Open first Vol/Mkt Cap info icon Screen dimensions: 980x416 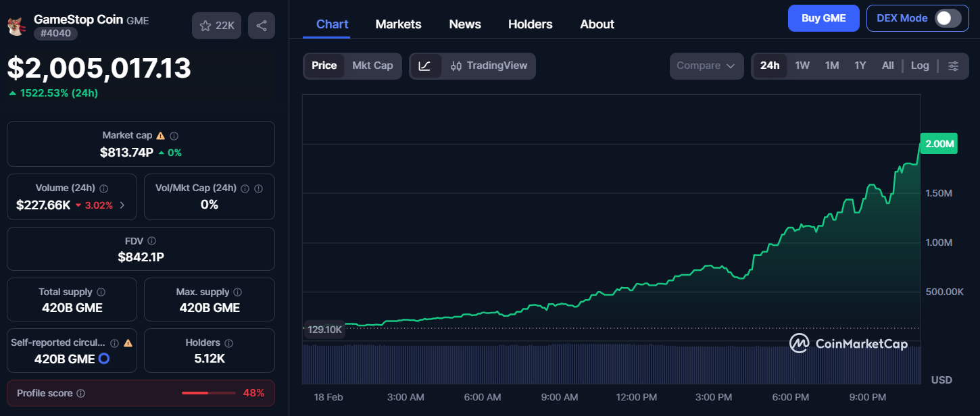pyautogui.click(x=245, y=188)
